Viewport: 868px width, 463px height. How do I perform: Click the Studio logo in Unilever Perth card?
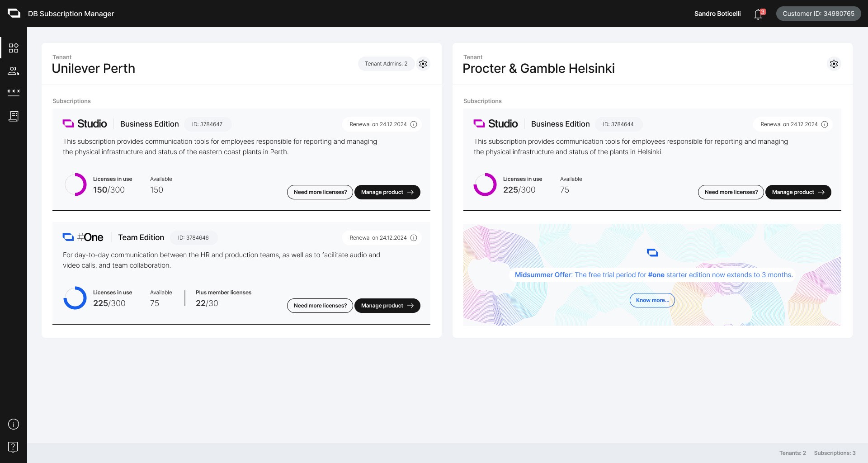[85, 123]
